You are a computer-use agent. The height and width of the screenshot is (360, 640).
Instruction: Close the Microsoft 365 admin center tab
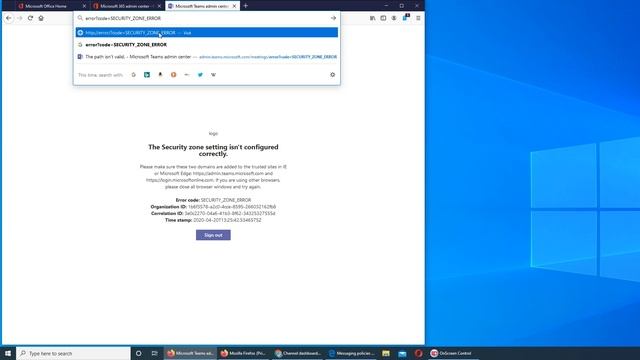pyautogui.click(x=159, y=6)
